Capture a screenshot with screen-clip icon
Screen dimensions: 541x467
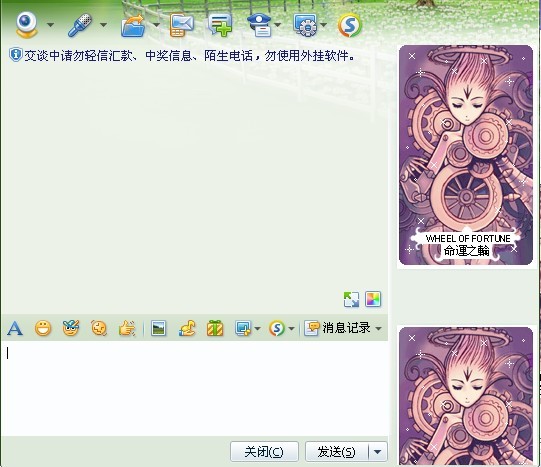(x=243, y=328)
